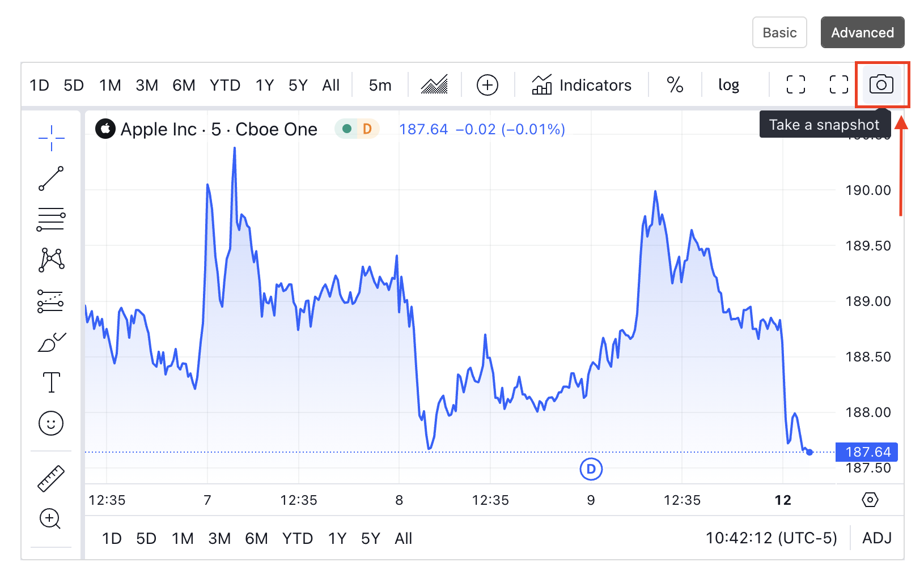This screenshot has width=924, height=579.
Task: Open the Fib retracement tools
Action: [50, 219]
